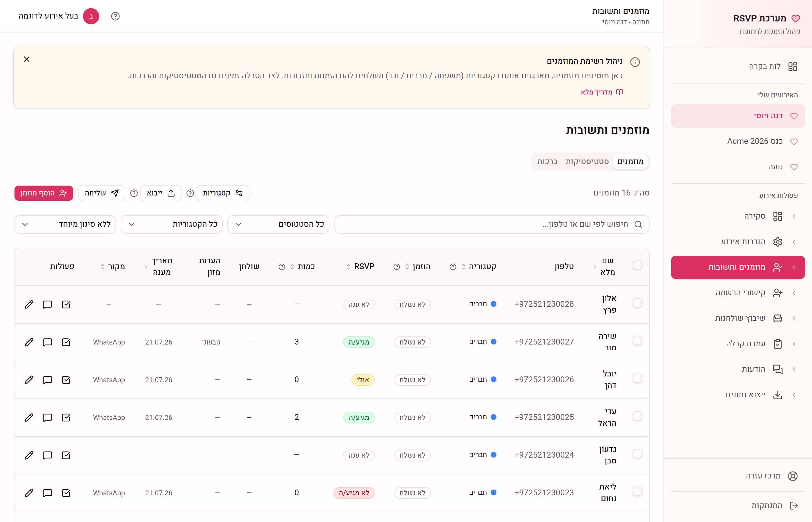This screenshot has height=522, width=812.
Task: Close the guest list info banner
Action: pos(27,59)
